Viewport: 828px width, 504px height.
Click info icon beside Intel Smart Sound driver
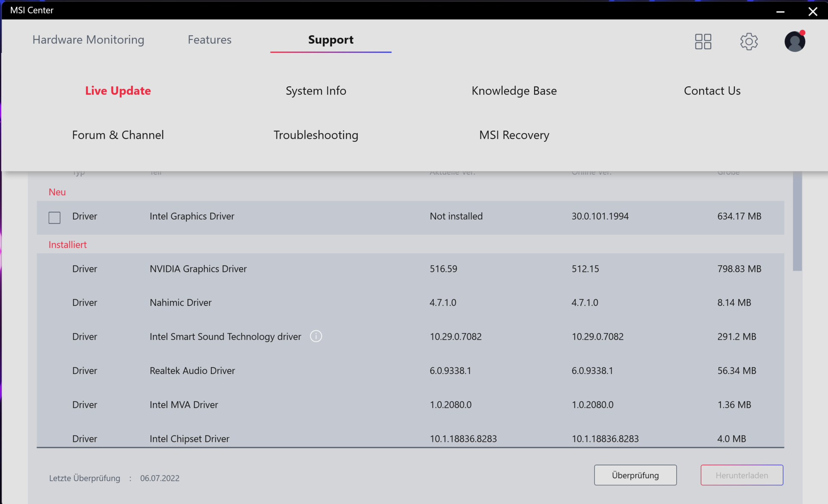coord(316,336)
